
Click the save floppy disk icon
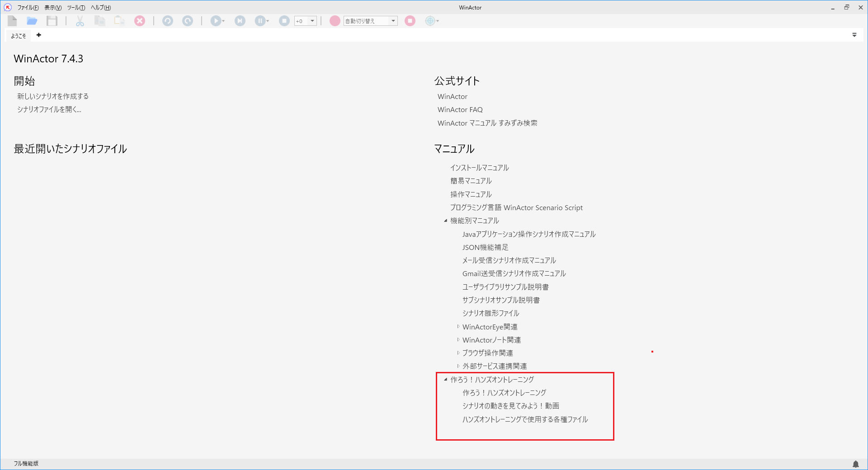52,21
